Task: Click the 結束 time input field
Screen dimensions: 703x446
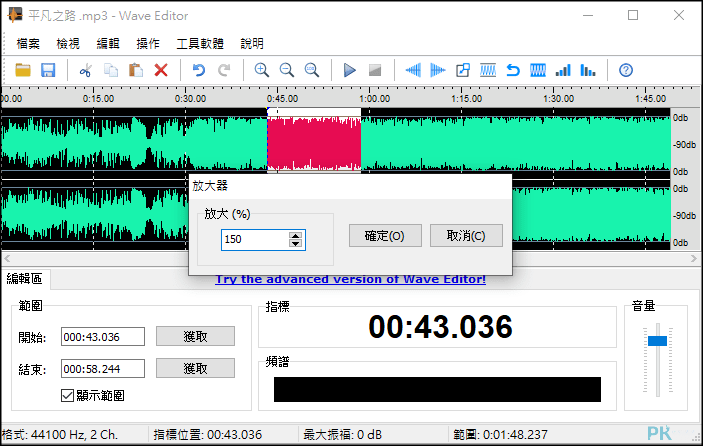Action: point(103,368)
